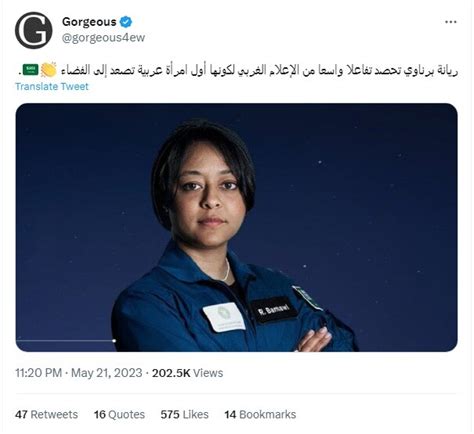Open the three-dot more options menu

[451, 22]
